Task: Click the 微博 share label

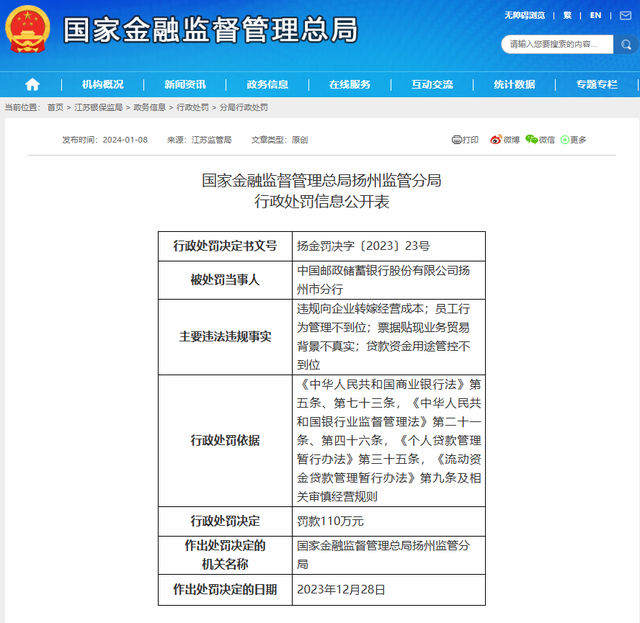Action: (511, 140)
